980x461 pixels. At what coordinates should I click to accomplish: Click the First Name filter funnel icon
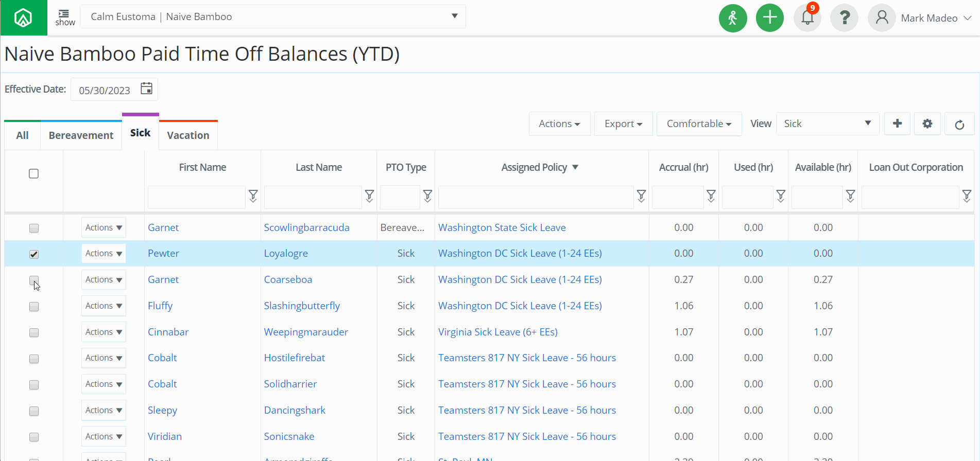pos(253,196)
